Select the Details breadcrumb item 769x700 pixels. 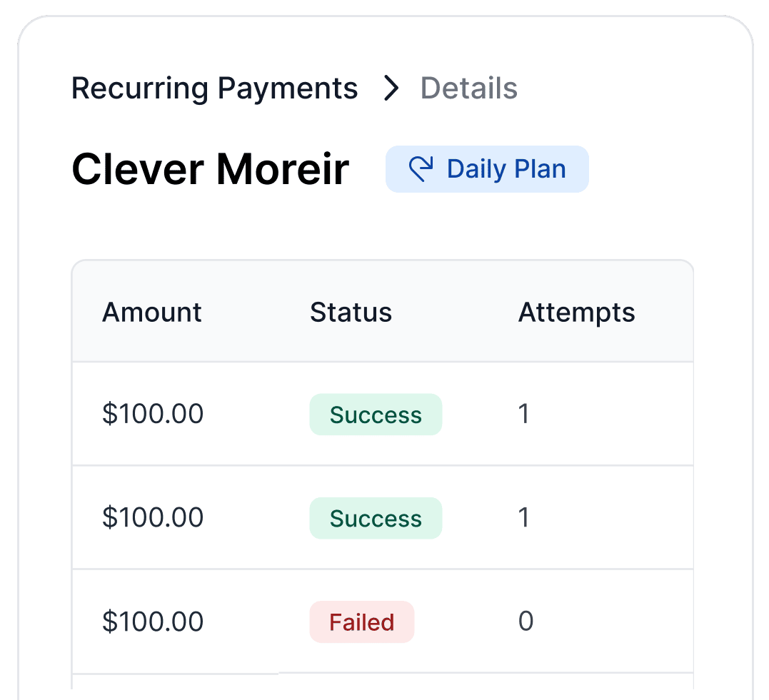click(x=468, y=88)
